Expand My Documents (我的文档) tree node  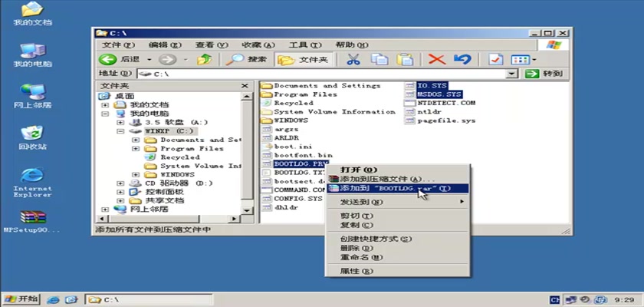tap(105, 105)
